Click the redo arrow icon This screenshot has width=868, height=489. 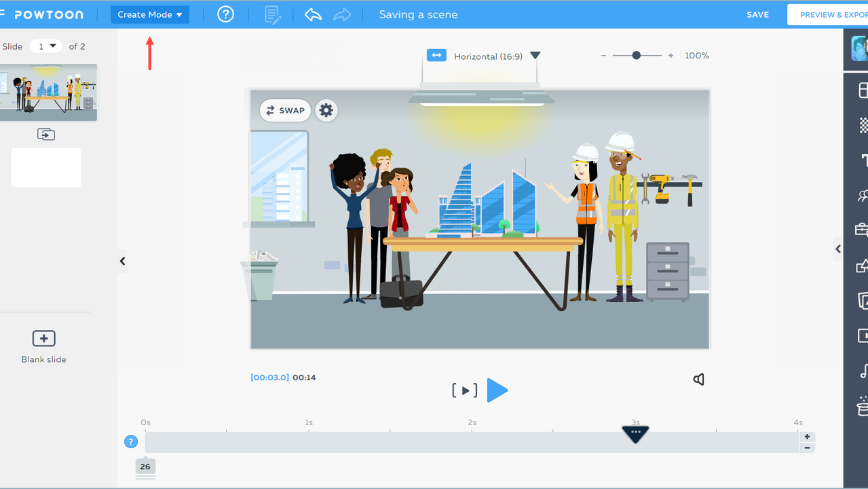(x=342, y=14)
